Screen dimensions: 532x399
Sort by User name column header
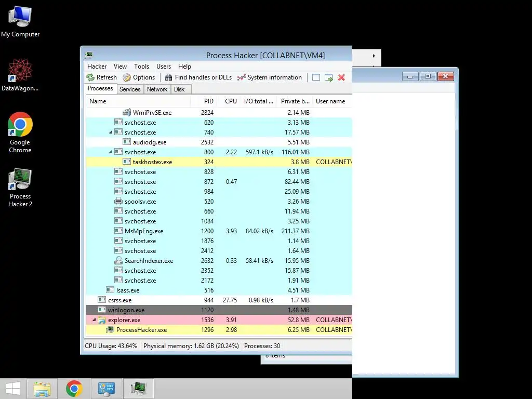point(332,101)
